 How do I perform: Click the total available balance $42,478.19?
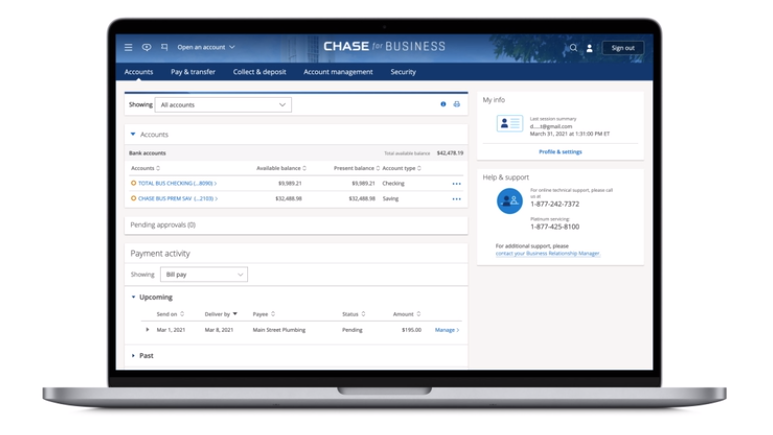450,153
